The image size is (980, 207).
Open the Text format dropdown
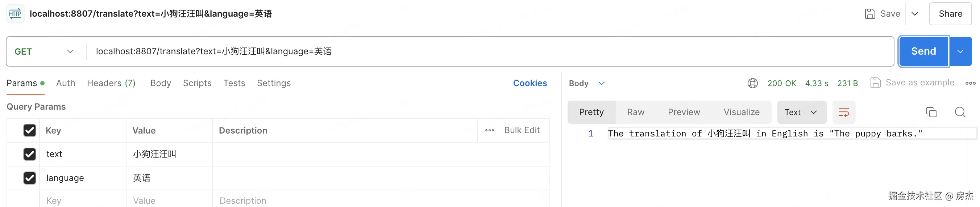coord(801,113)
